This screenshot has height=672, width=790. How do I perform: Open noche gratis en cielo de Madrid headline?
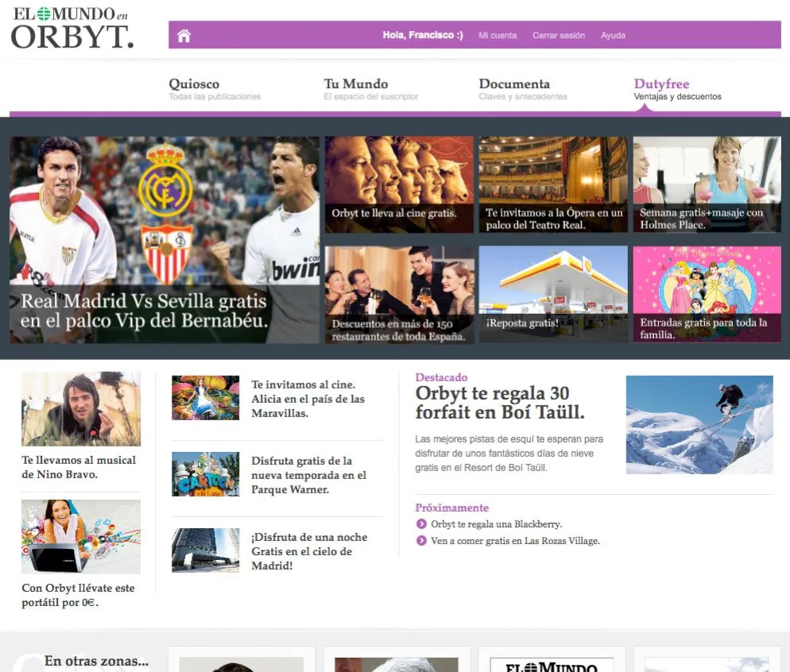click(x=309, y=551)
